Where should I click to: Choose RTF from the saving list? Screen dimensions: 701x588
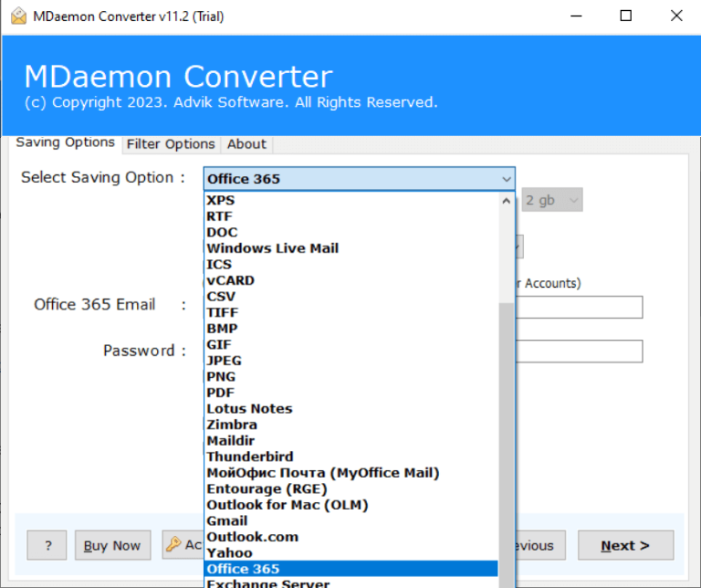(351, 216)
